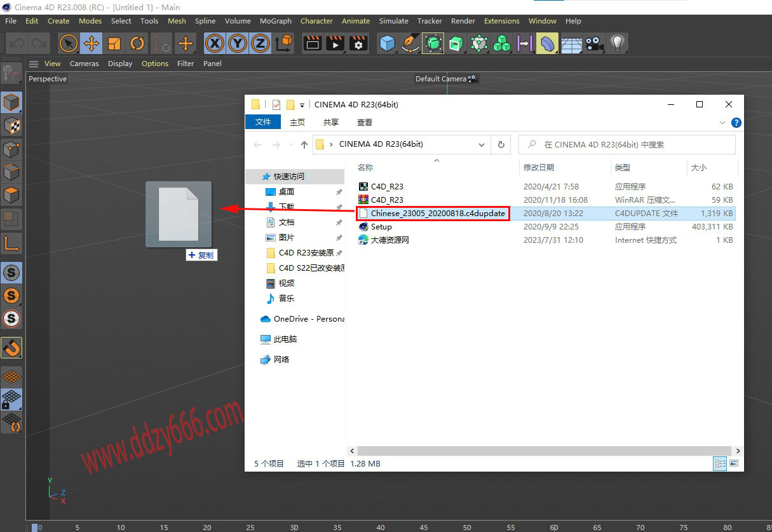
Task: Select 大德资源网 internet shortcut
Action: pyautogui.click(x=384, y=240)
